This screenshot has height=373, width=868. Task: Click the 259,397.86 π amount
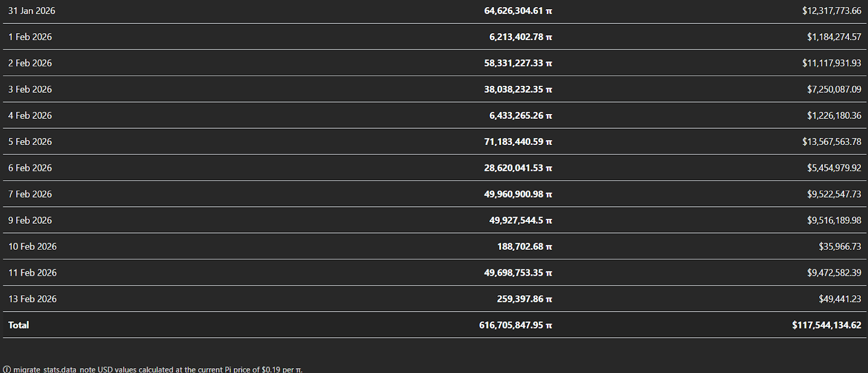(x=525, y=299)
